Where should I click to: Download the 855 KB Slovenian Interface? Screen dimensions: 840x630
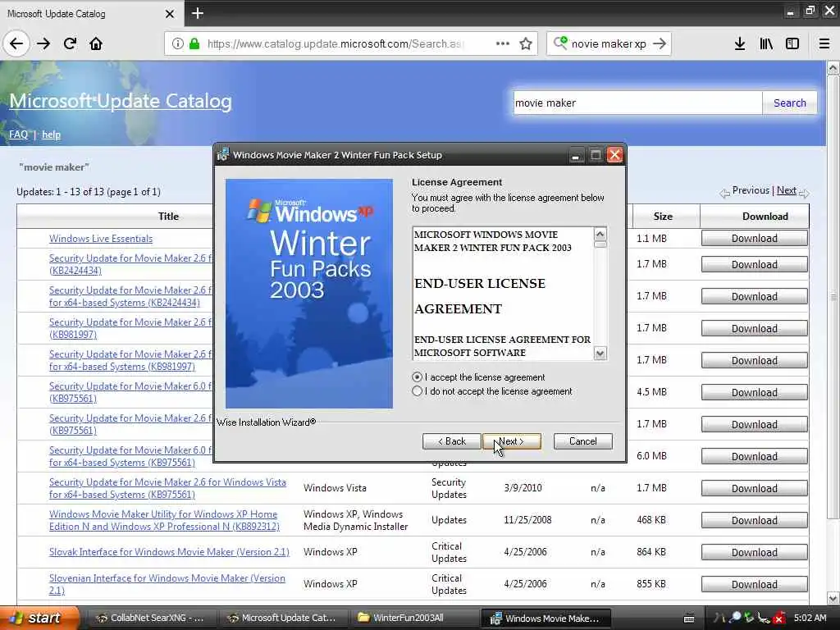[755, 584]
